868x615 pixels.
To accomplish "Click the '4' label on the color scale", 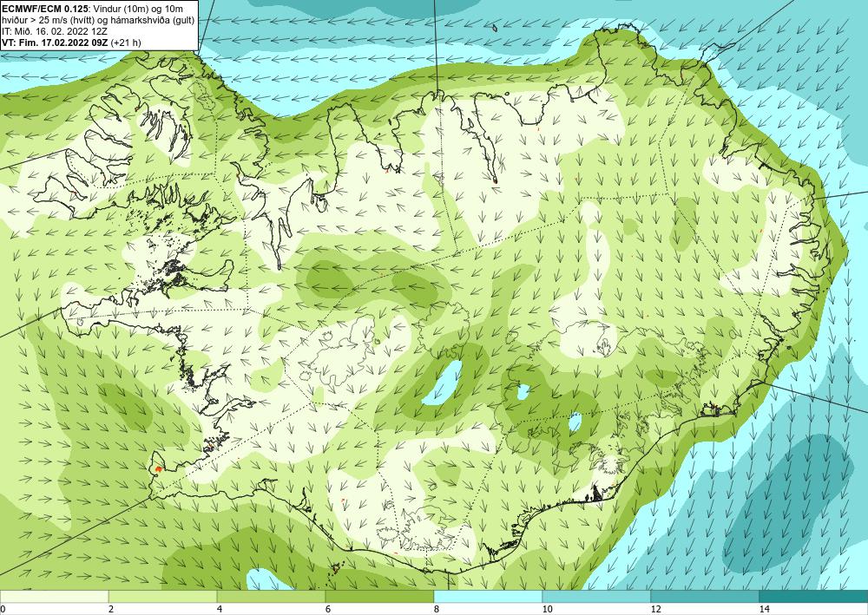I will (220, 609).
